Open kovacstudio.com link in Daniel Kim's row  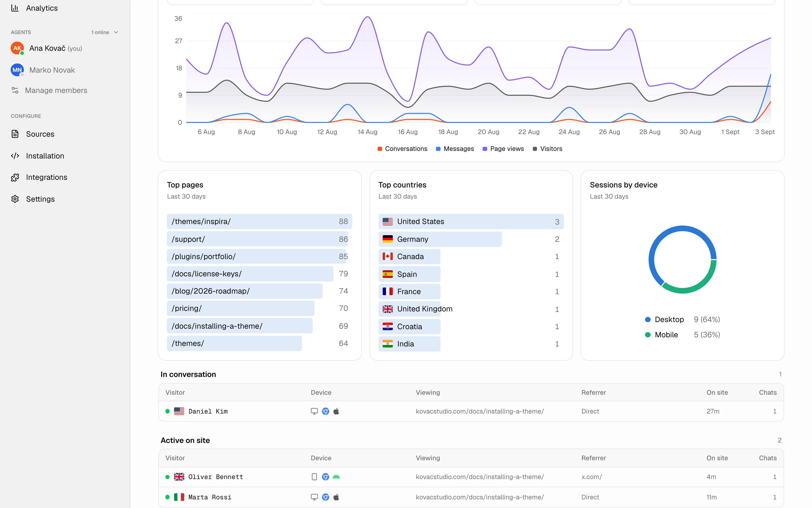[x=480, y=411]
